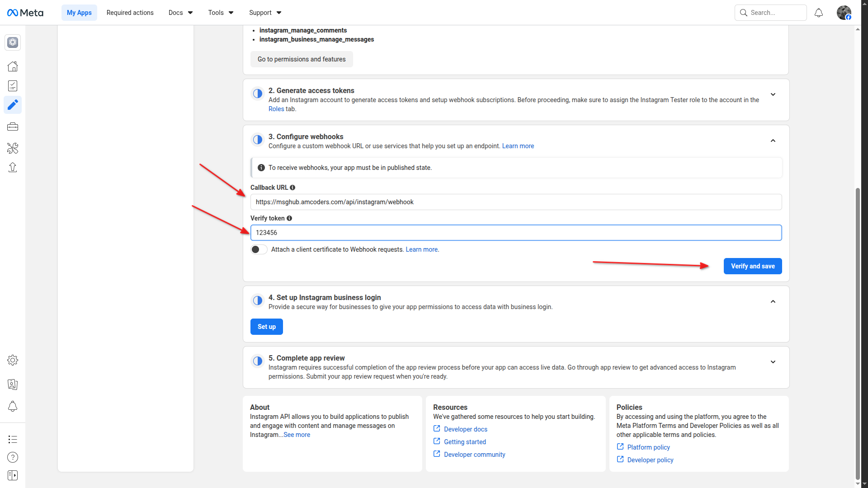Click the Callback URL info tooltip icon

(292, 188)
